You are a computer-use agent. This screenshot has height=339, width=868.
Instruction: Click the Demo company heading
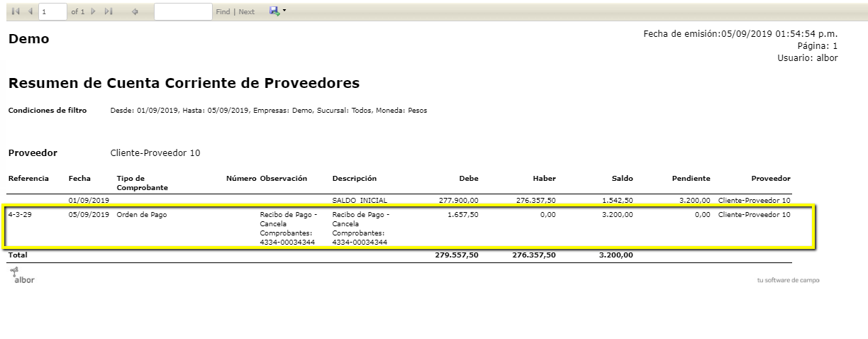[29, 40]
